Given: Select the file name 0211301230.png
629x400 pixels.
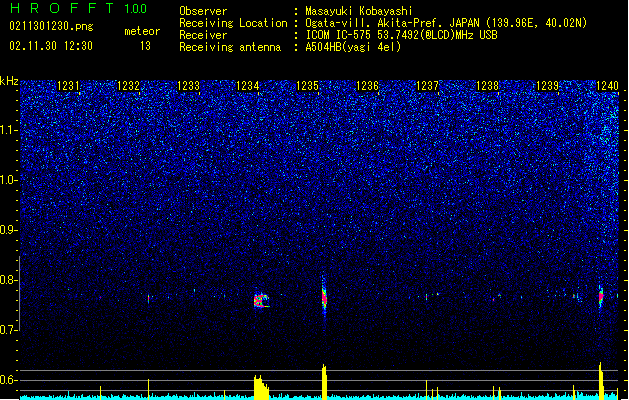Looking at the screenshot, I should tap(51, 27).
